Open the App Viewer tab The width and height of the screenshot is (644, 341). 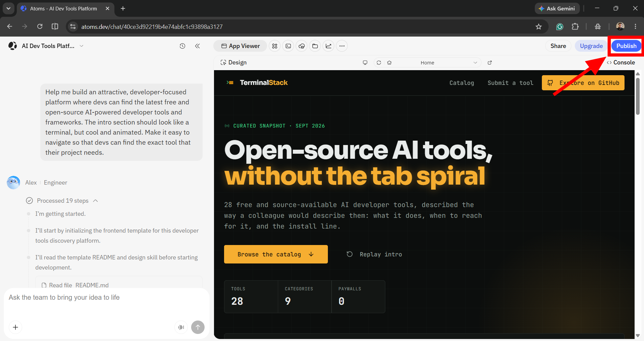pyautogui.click(x=240, y=46)
